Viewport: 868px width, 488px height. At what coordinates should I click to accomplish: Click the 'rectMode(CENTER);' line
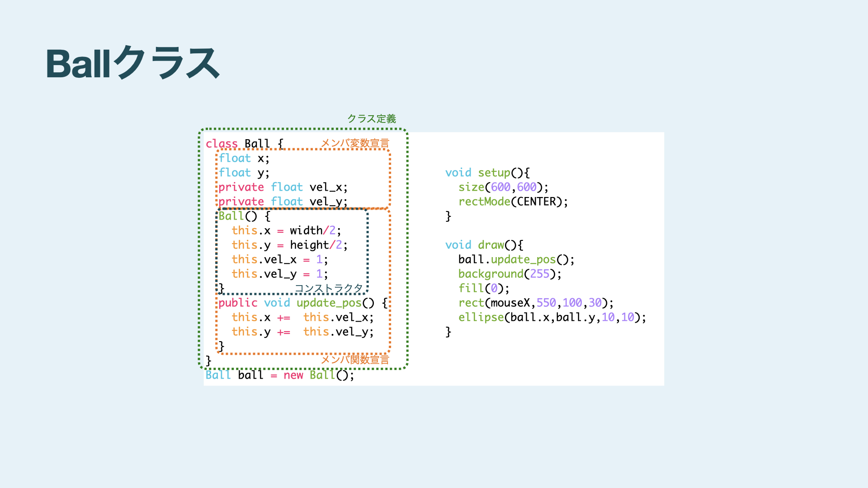pyautogui.click(x=513, y=202)
